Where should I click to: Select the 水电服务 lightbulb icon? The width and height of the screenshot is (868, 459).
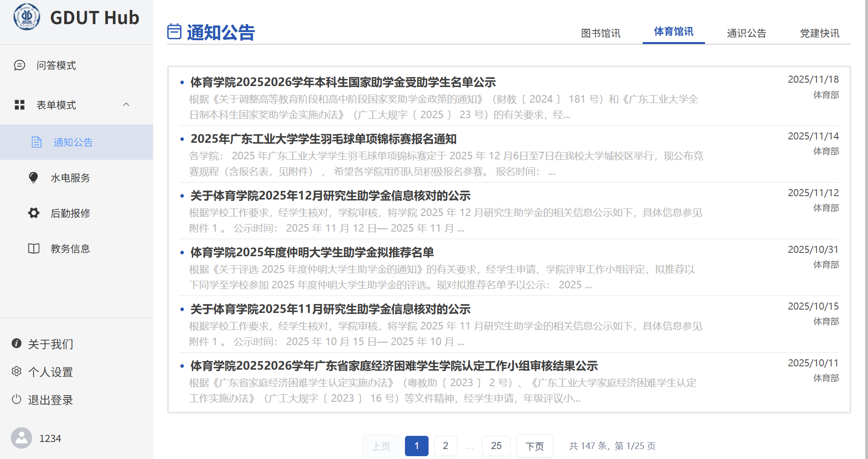pyautogui.click(x=34, y=178)
